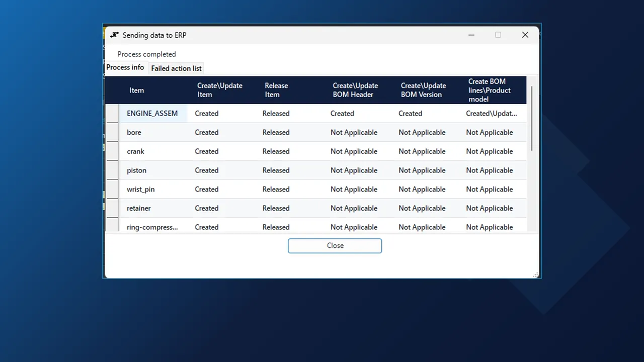
Task: Select the ENGINE_ASSEM item cell
Action: click(153, 114)
